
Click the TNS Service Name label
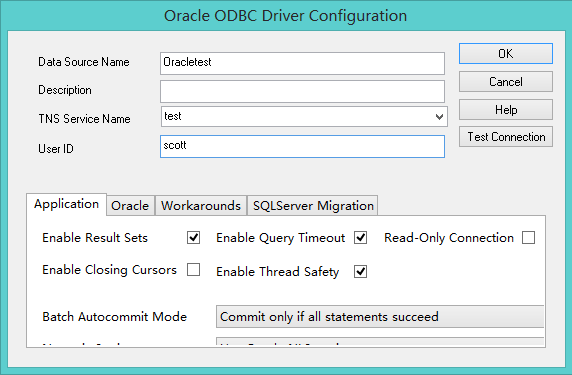coord(84,119)
